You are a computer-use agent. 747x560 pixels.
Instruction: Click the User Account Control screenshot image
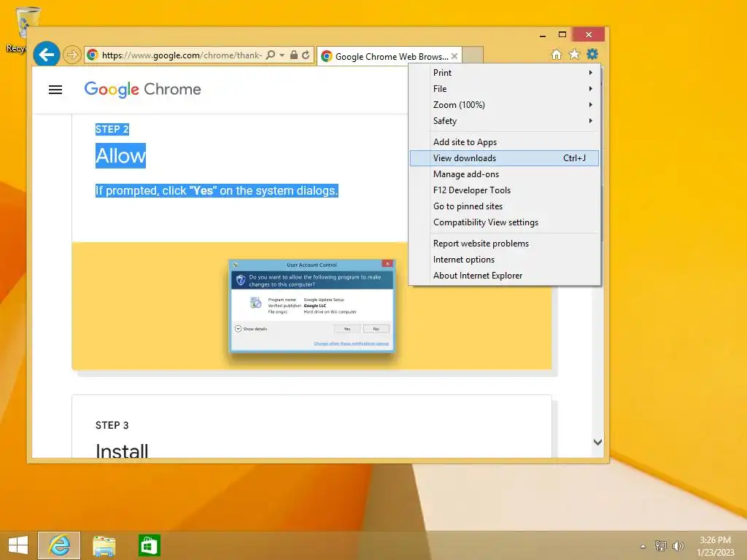(312, 306)
